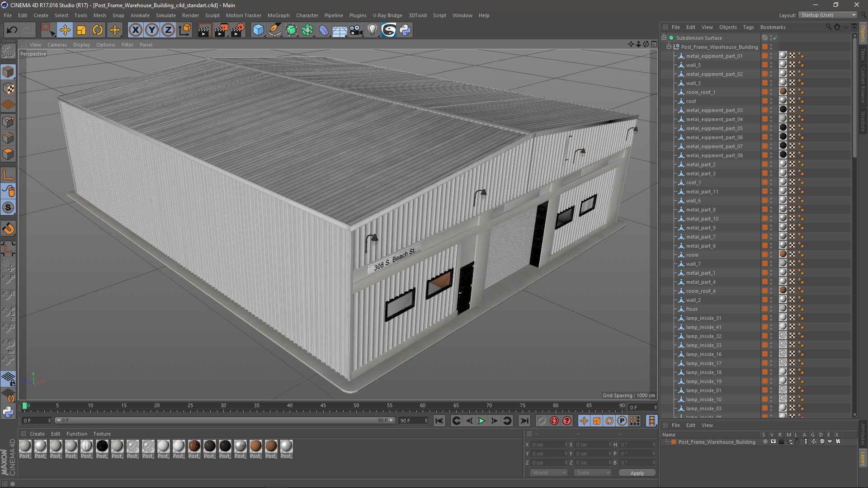Collapse the Subdivision Surface tree node
The width and height of the screenshot is (868, 488).
point(665,38)
